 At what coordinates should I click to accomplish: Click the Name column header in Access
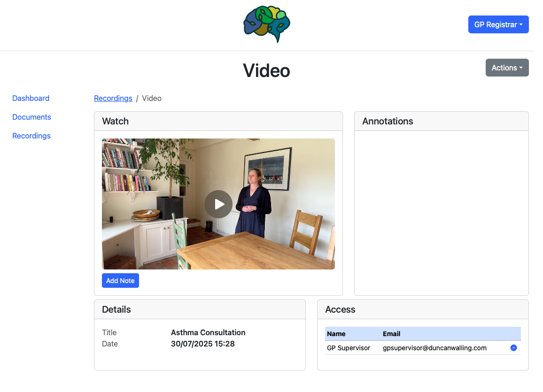coord(336,334)
